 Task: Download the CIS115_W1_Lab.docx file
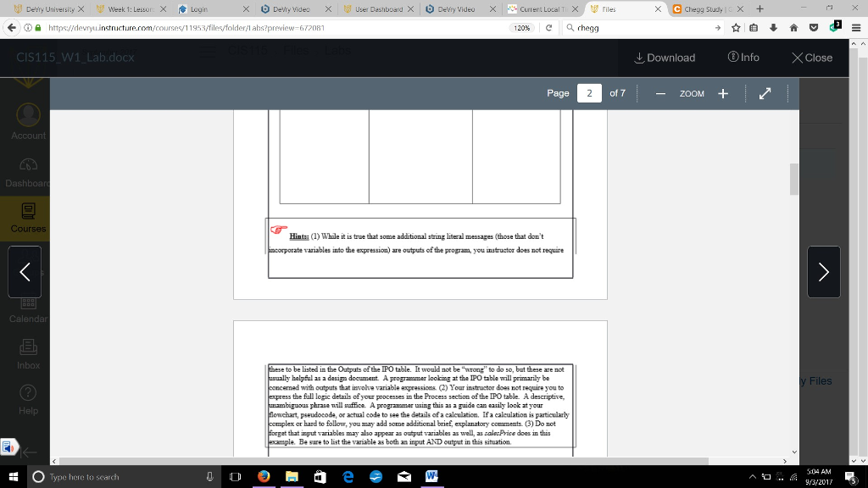point(665,58)
